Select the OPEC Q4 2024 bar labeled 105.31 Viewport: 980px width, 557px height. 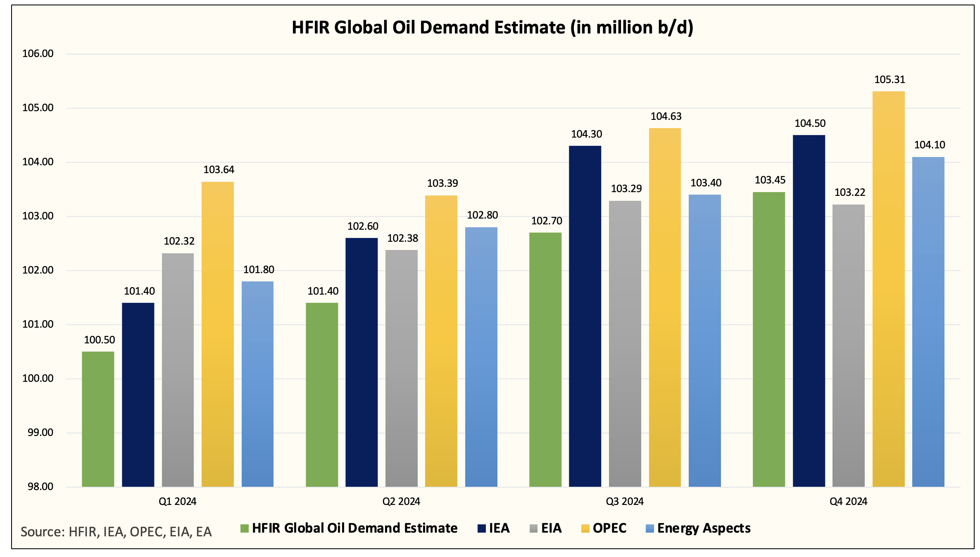pyautogui.click(x=888, y=289)
